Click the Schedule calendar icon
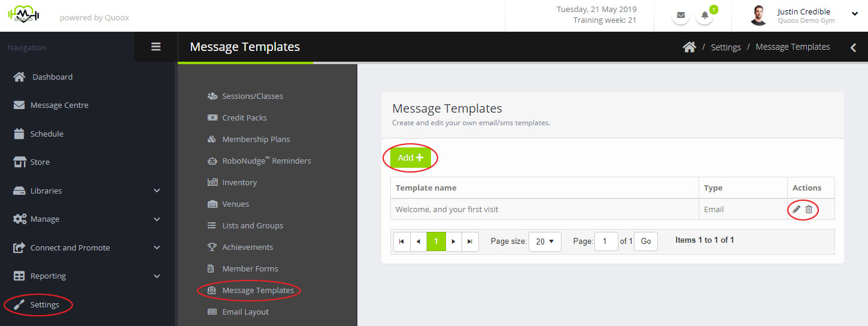 point(19,133)
